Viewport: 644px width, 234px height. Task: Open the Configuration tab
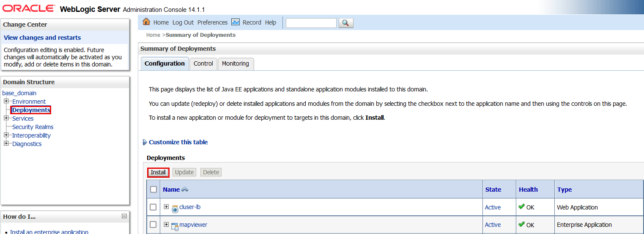pyautogui.click(x=164, y=63)
